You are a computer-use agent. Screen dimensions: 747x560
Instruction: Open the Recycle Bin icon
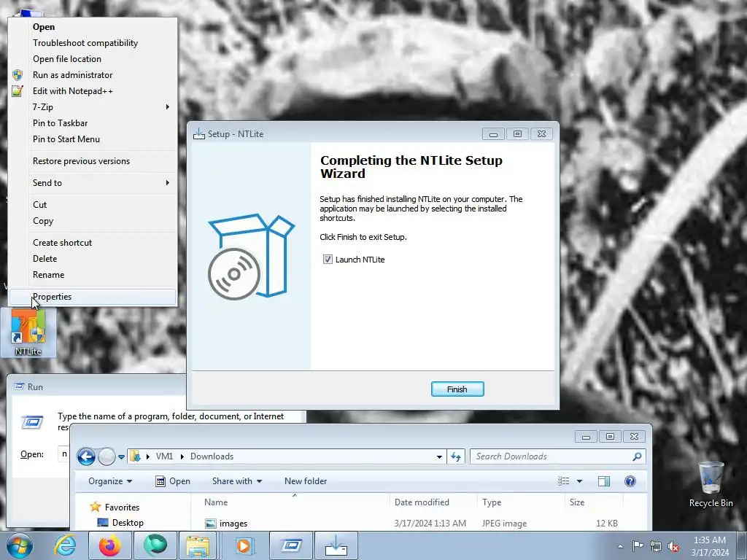click(711, 484)
